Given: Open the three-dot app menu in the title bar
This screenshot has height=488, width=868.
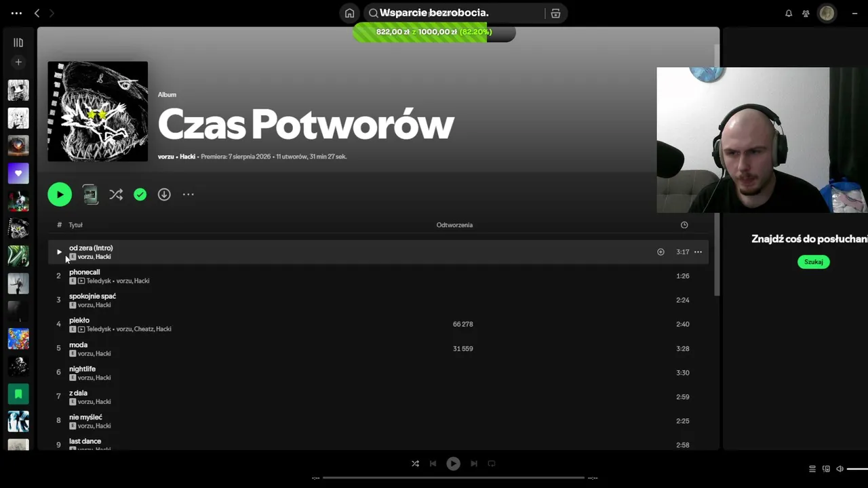Looking at the screenshot, I should (x=16, y=13).
